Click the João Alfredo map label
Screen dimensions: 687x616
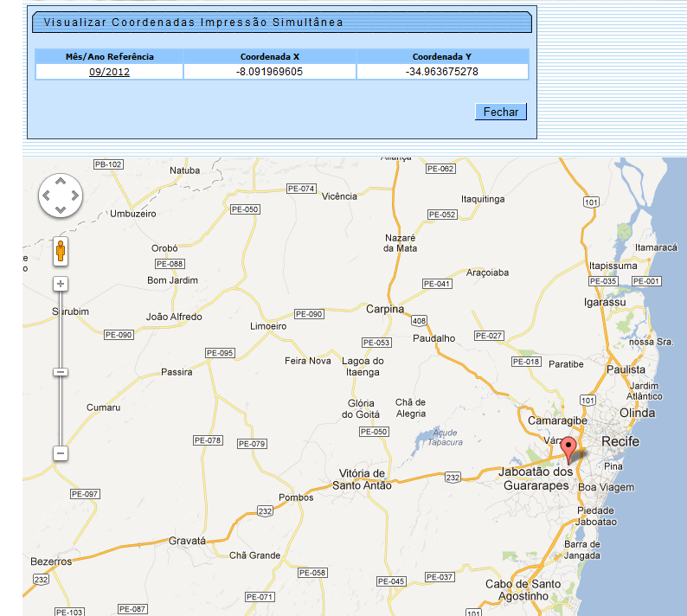coord(174,317)
